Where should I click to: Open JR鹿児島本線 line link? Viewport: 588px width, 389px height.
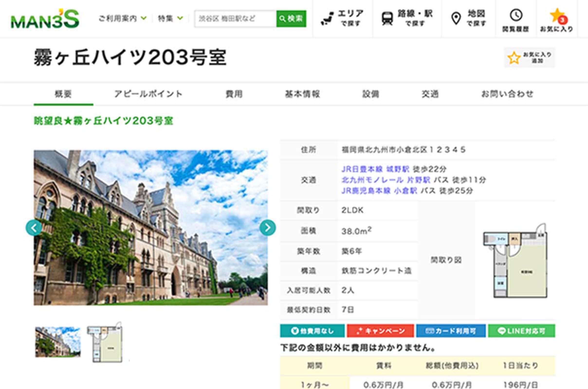point(366,191)
